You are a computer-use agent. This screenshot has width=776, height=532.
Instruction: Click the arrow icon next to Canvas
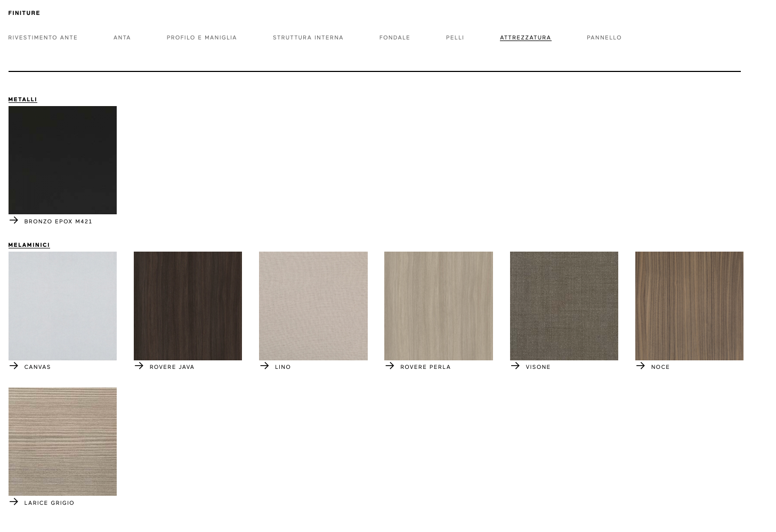[x=14, y=366]
